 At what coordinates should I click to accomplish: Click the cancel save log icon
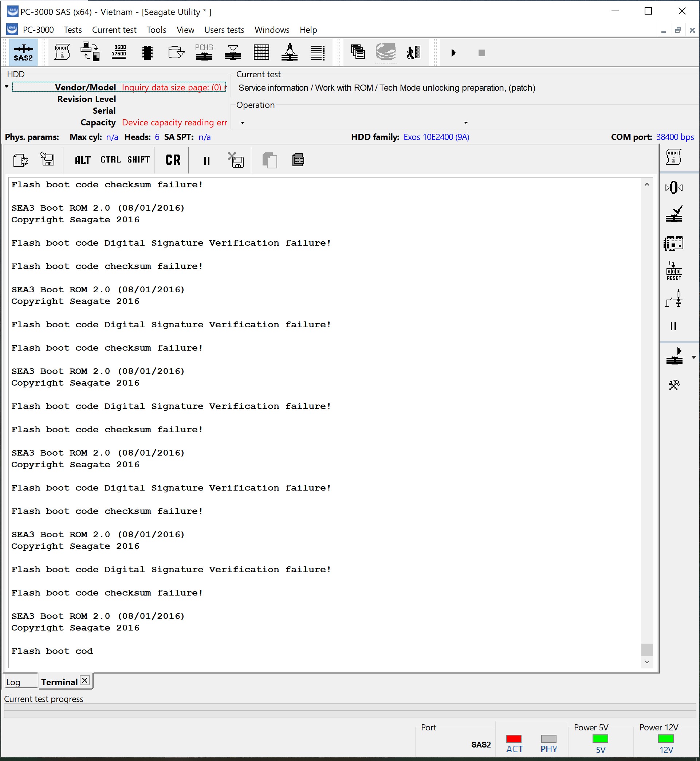[236, 160]
